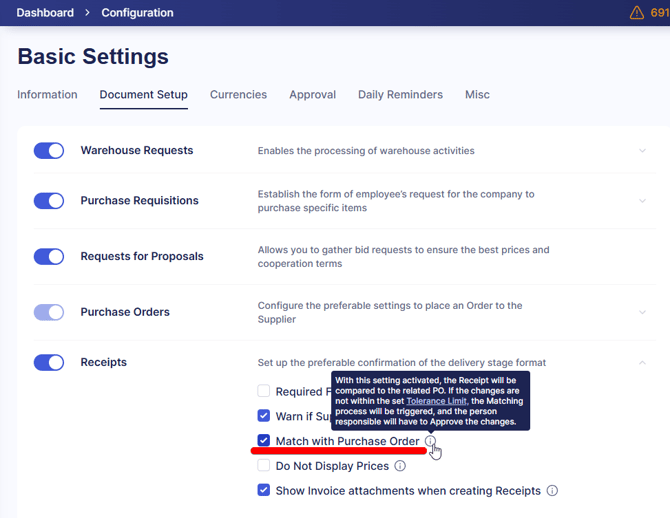The image size is (670, 518).
Task: Turn off Requests for Proposals switch
Action: (x=49, y=256)
